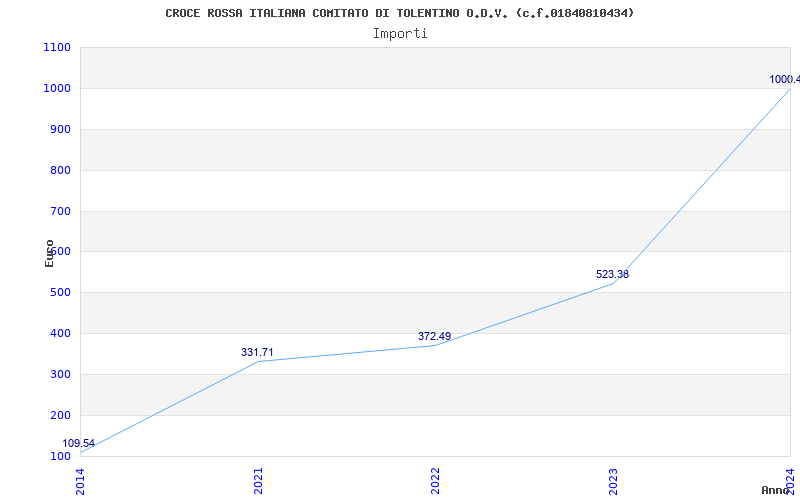
Task: Select the 300 y-axis value
Action: pyautogui.click(x=60, y=374)
